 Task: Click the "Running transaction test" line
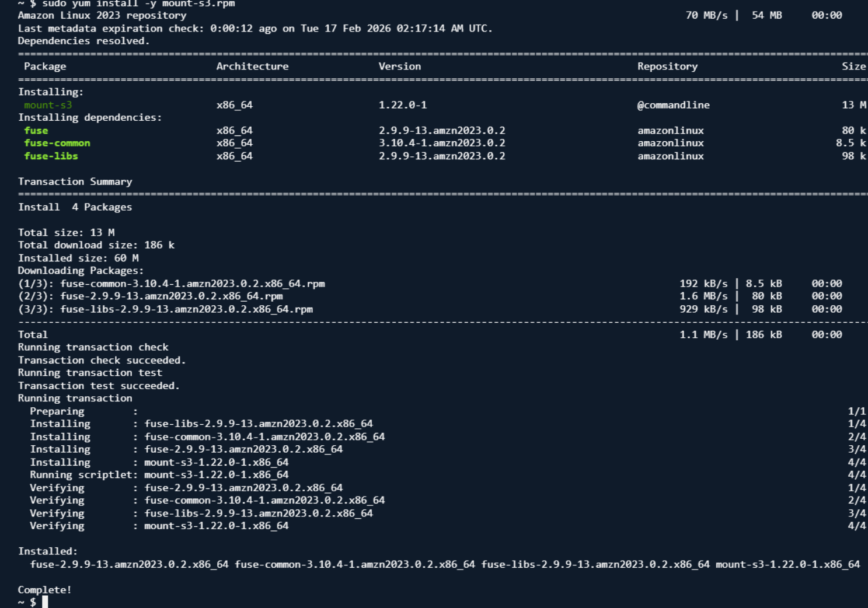90,373
